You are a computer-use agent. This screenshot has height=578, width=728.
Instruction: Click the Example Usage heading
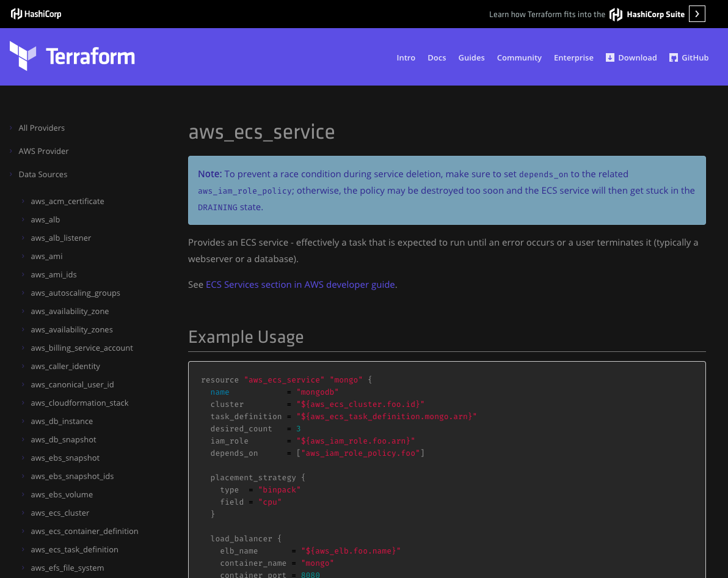[246, 337]
